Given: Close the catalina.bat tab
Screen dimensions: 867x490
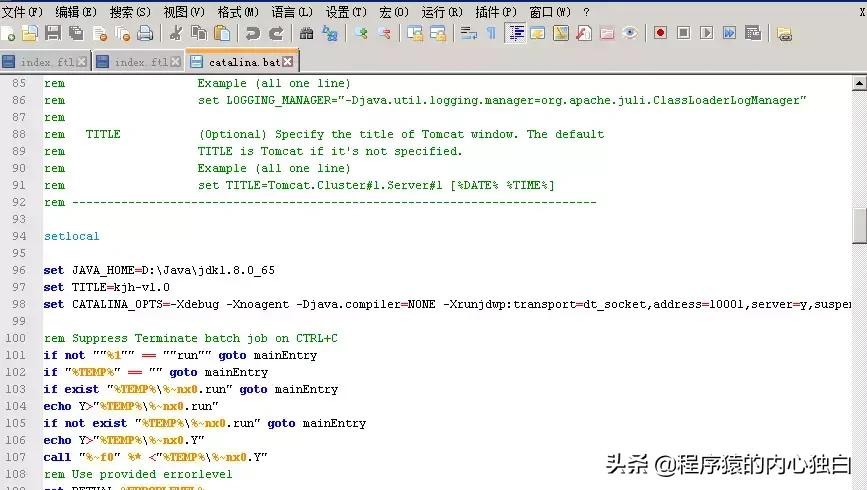Looking at the screenshot, I should pos(288,62).
